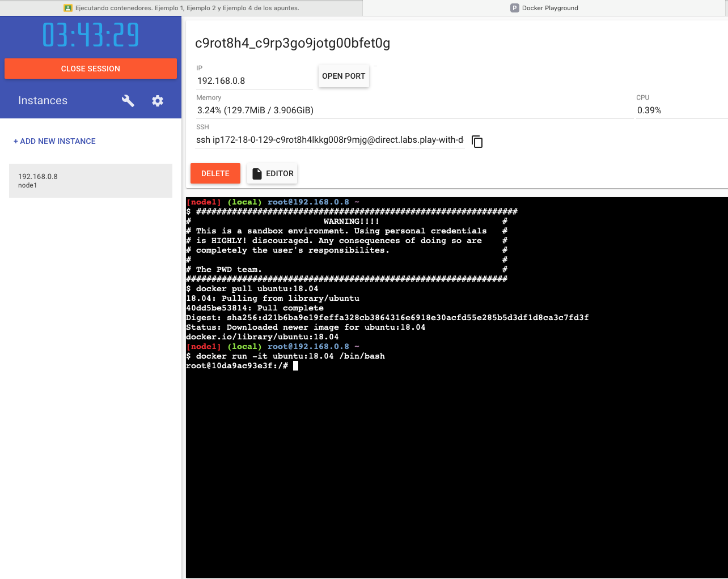
Task: Select the node1 instance in the sidebar
Action: (x=91, y=180)
